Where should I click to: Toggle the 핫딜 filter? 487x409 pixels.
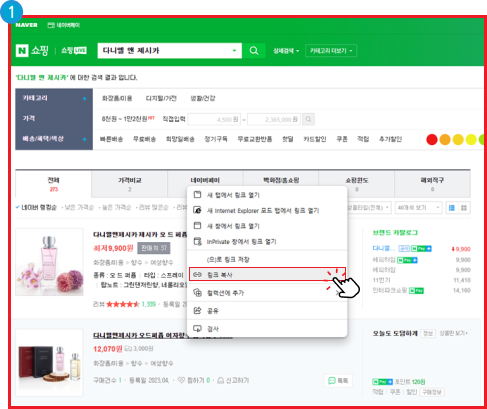pyautogui.click(x=288, y=139)
